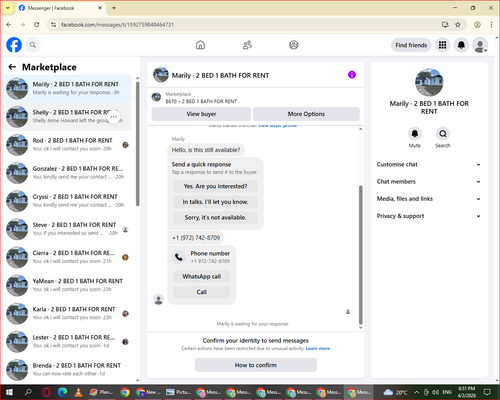The height and width of the screenshot is (400, 500).
Task: Open Cierra conversation in the list
Action: (x=68, y=257)
